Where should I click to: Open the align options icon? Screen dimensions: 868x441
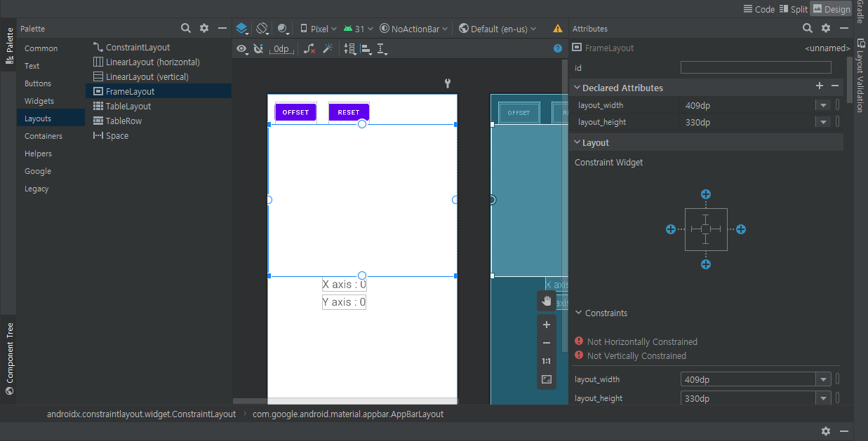366,48
